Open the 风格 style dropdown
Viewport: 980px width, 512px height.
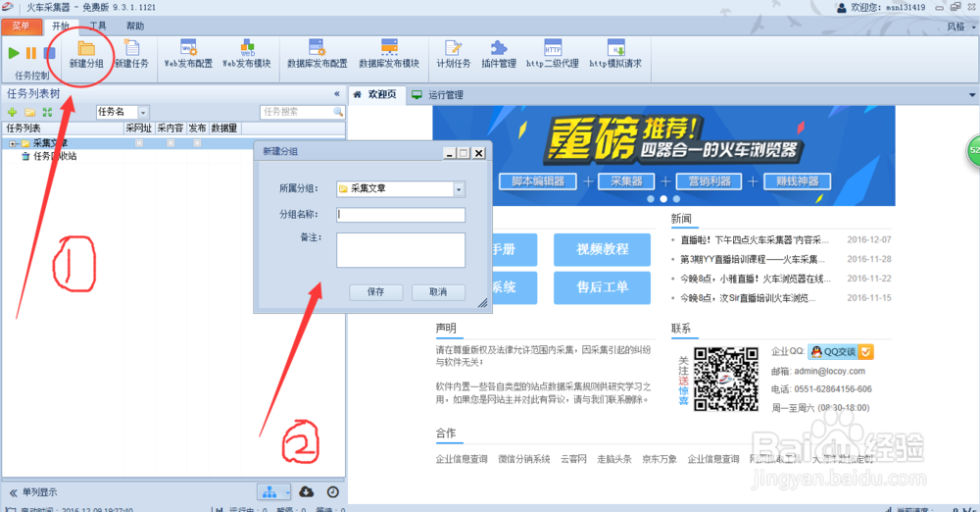coord(961,26)
